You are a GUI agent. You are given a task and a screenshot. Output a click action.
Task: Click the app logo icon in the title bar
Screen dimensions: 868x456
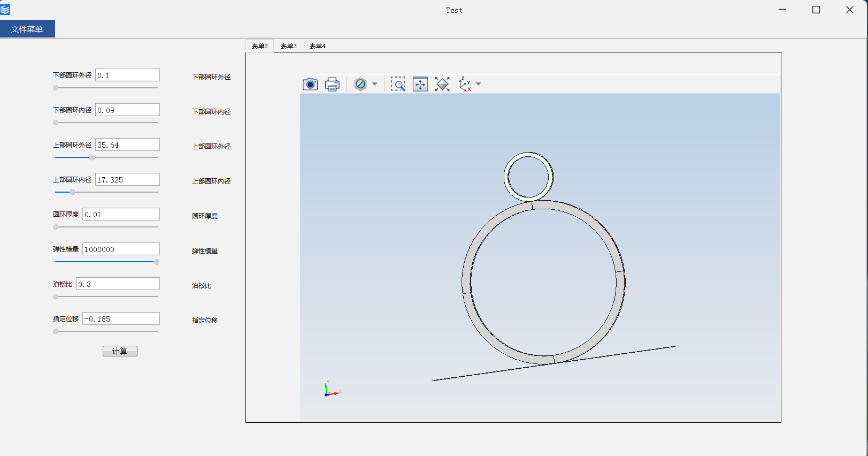[5, 10]
